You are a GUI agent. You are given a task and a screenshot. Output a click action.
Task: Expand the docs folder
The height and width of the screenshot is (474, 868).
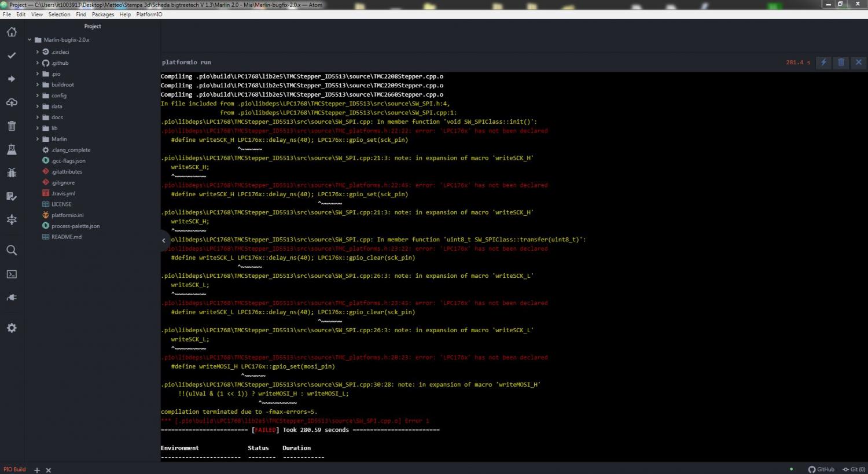(x=38, y=117)
